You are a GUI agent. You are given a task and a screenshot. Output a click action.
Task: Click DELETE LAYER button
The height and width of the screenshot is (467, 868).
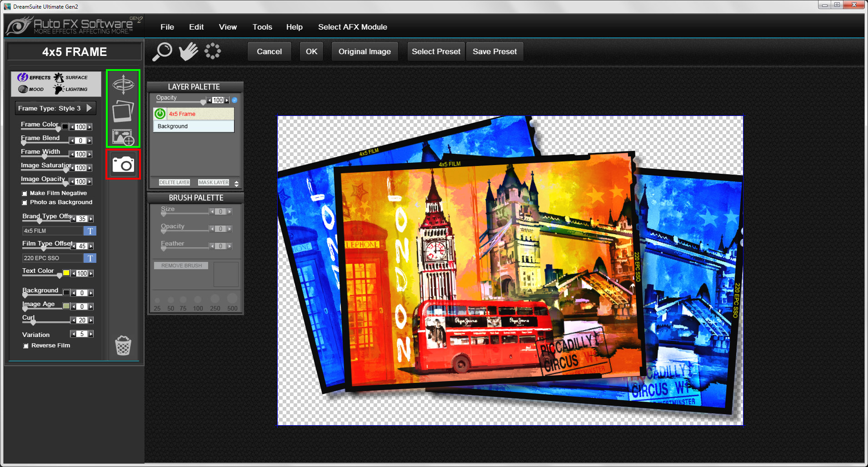175,182
